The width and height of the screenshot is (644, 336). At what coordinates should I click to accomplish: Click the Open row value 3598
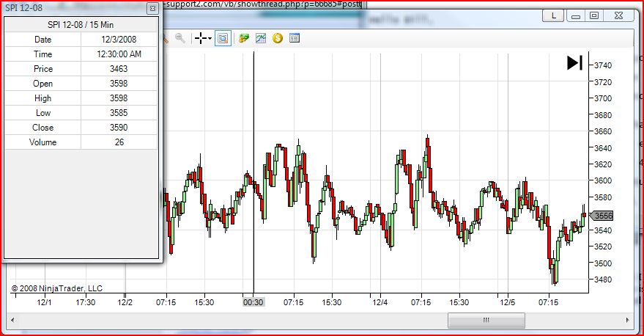(119, 84)
